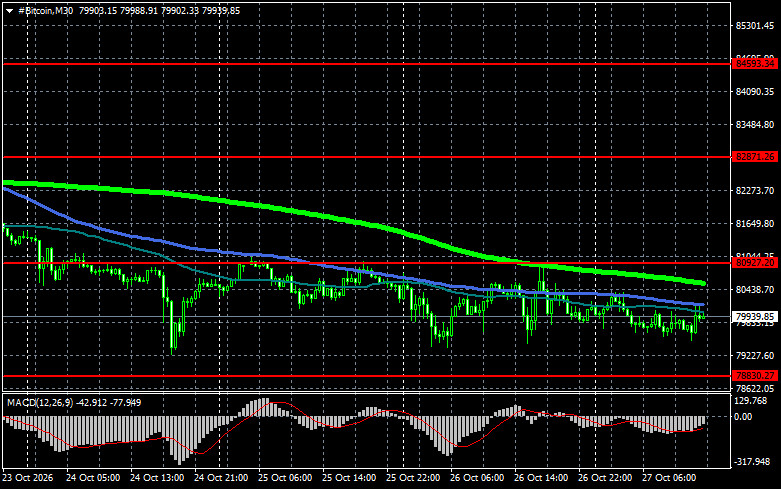Select the red horizontal line at 82871.26

pos(367,157)
